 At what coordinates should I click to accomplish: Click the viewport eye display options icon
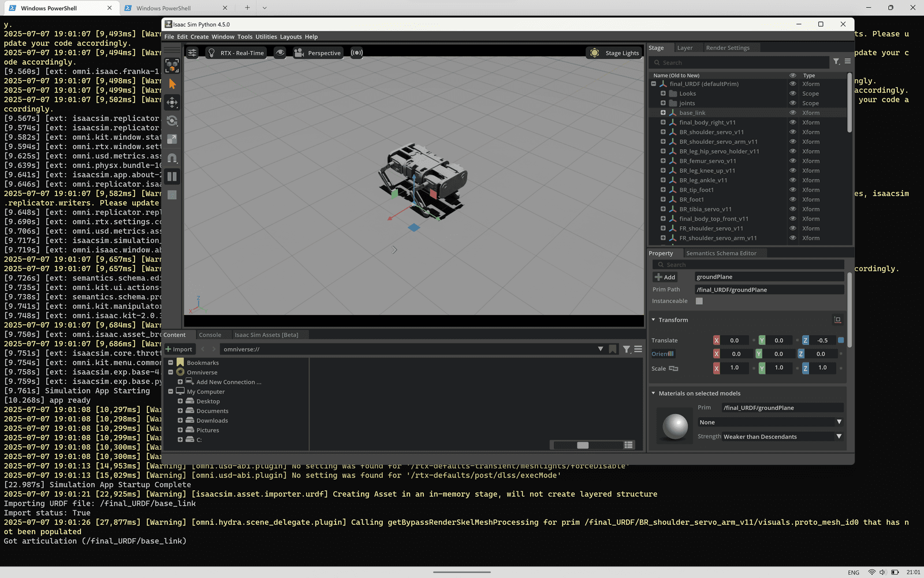pyautogui.click(x=280, y=53)
